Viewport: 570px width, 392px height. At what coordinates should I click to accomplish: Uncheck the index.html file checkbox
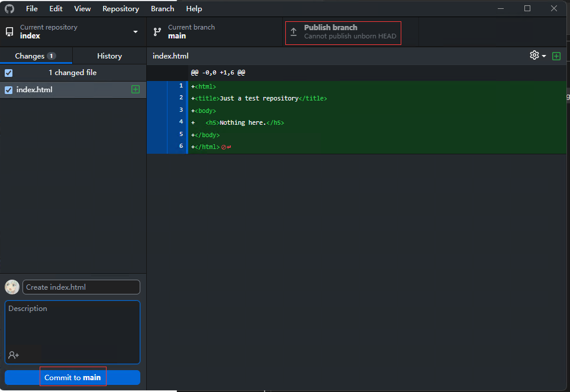click(9, 90)
